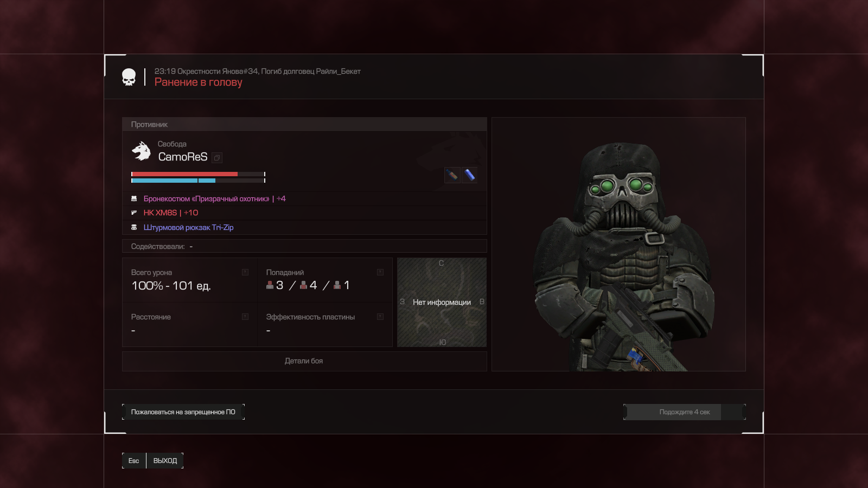
Task: Select the orange-black consumable item icon
Action: 452,175
